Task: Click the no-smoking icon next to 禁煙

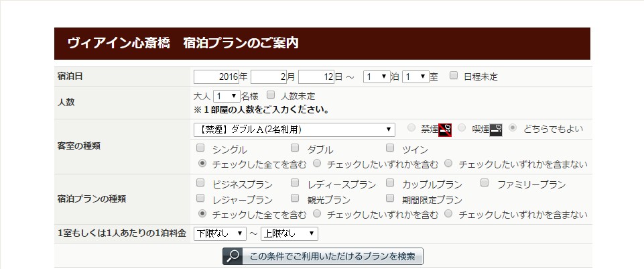Action: pyautogui.click(x=445, y=129)
